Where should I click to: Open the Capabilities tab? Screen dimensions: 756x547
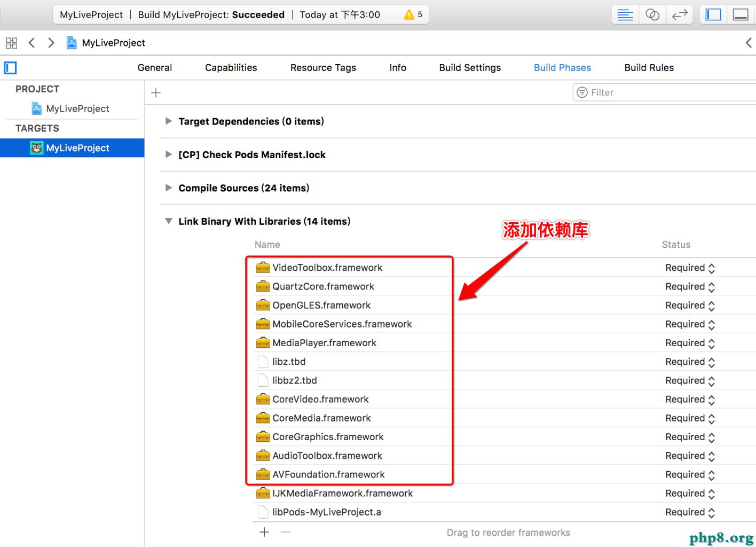[231, 68]
